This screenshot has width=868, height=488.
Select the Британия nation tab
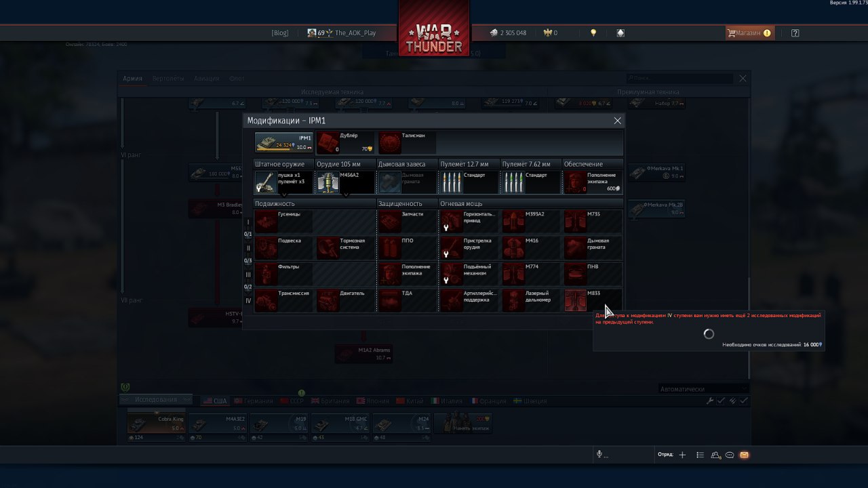(329, 401)
